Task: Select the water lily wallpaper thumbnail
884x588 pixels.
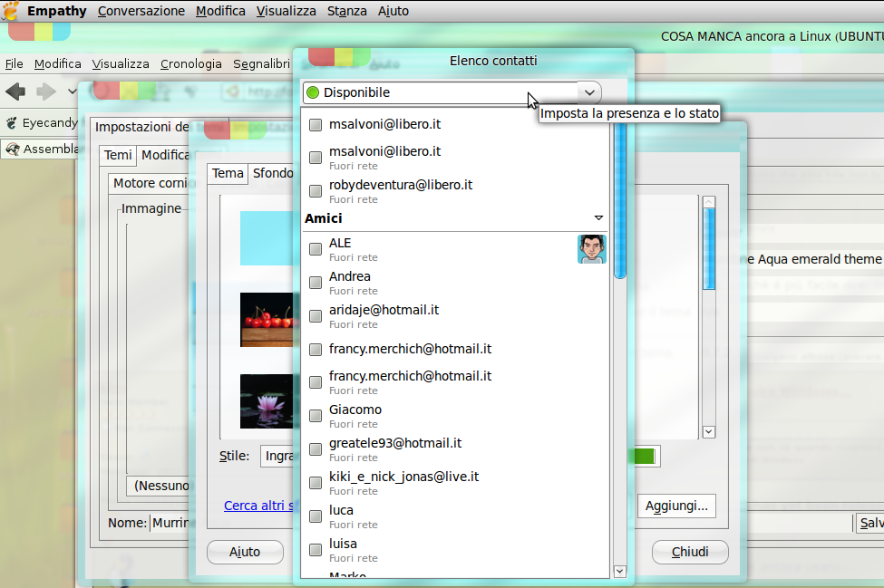Action: [x=267, y=401]
